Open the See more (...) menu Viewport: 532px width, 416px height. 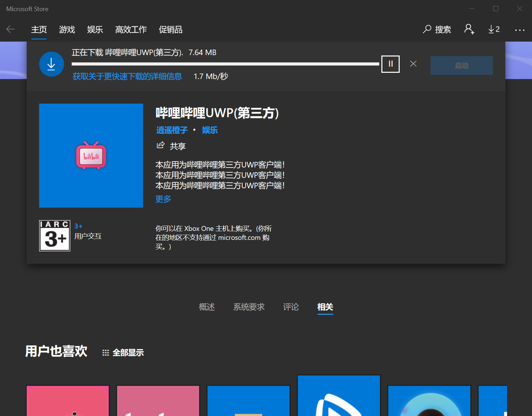tap(520, 30)
